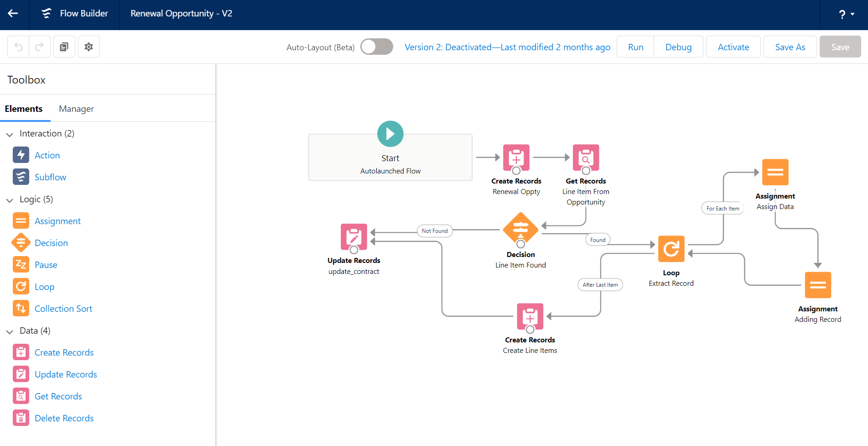Collapse the Logic (5) section
This screenshot has height=446, width=868.
tap(10, 200)
